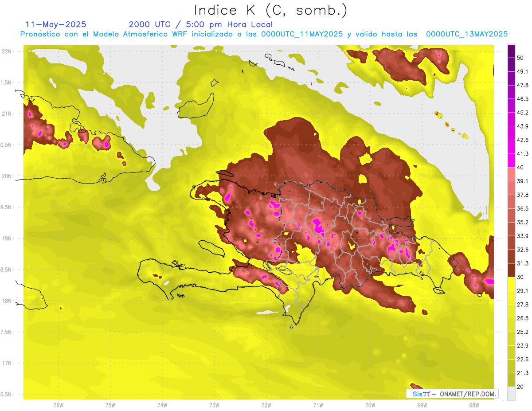This screenshot has width=532, height=411.
Task: Click the '17N' latitude label
Action: pyautogui.click(x=8, y=363)
